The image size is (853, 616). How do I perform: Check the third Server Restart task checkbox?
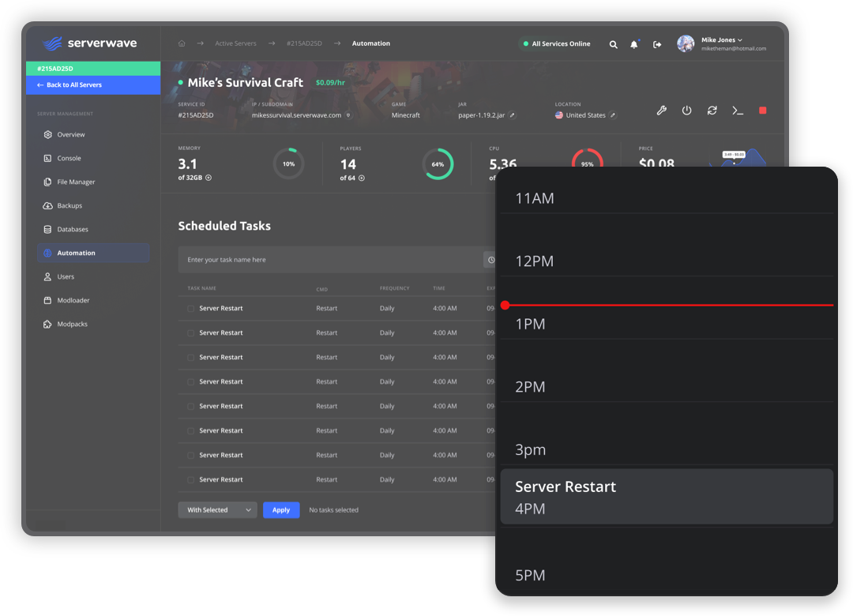coord(191,358)
